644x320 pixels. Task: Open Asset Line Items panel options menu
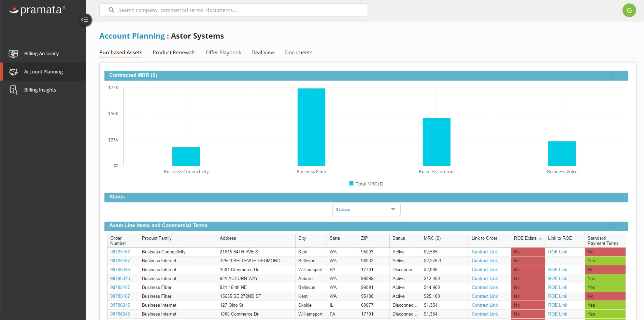click(x=621, y=226)
